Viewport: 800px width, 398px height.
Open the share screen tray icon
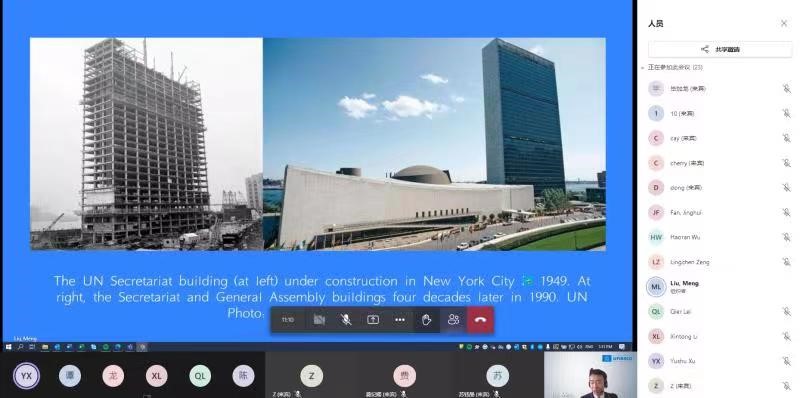click(373, 320)
